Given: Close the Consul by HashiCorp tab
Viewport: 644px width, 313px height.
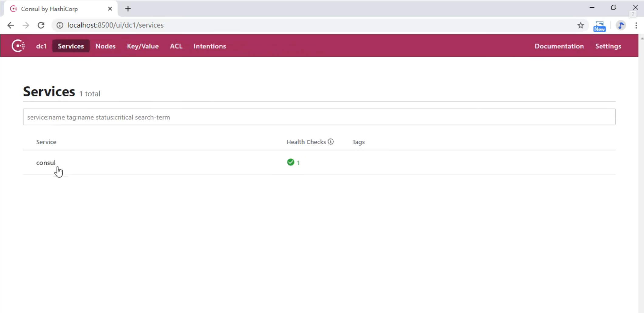Looking at the screenshot, I should coord(110,9).
